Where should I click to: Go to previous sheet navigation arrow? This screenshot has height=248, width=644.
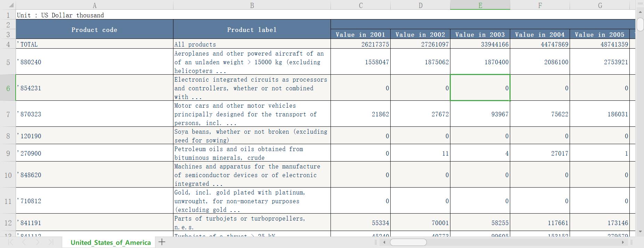pyautogui.click(x=24, y=242)
